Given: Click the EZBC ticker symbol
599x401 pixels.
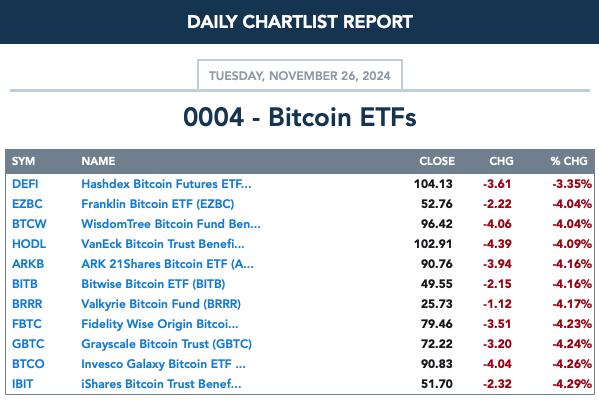Looking at the screenshot, I should [x=27, y=204].
